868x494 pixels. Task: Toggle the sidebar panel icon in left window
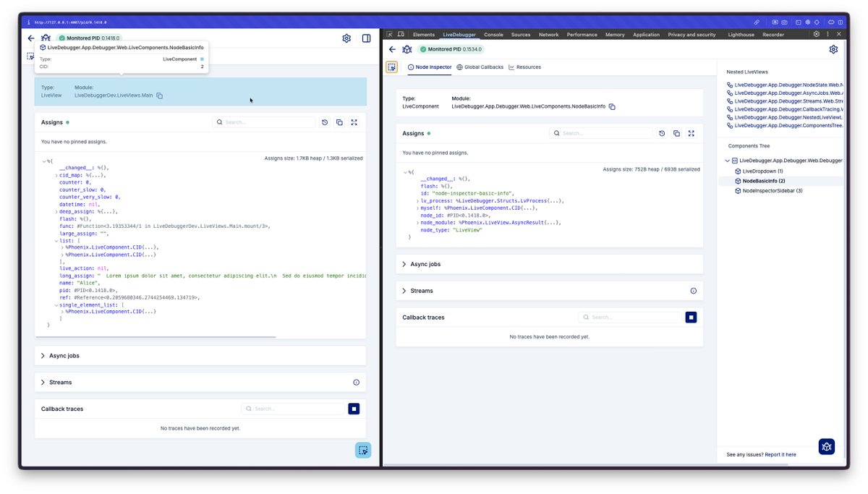click(366, 38)
